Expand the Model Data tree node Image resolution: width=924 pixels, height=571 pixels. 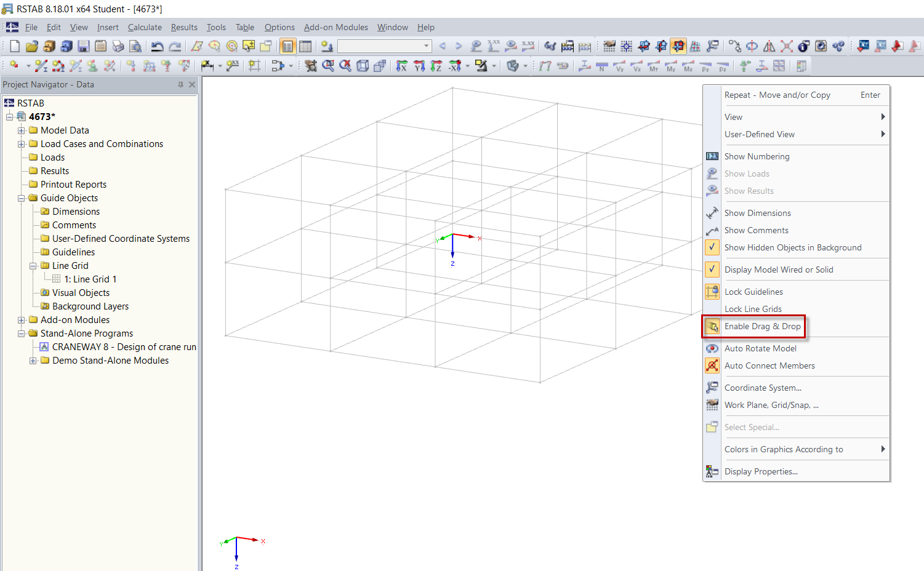coord(22,130)
